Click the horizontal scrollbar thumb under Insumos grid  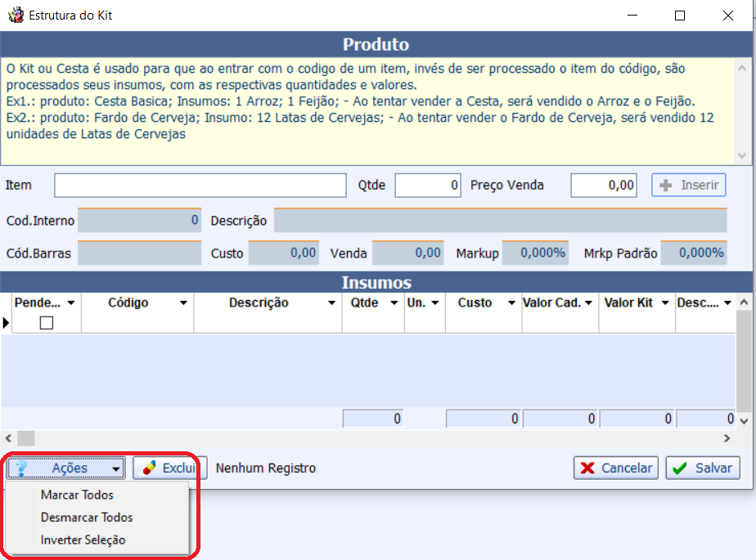[26, 438]
